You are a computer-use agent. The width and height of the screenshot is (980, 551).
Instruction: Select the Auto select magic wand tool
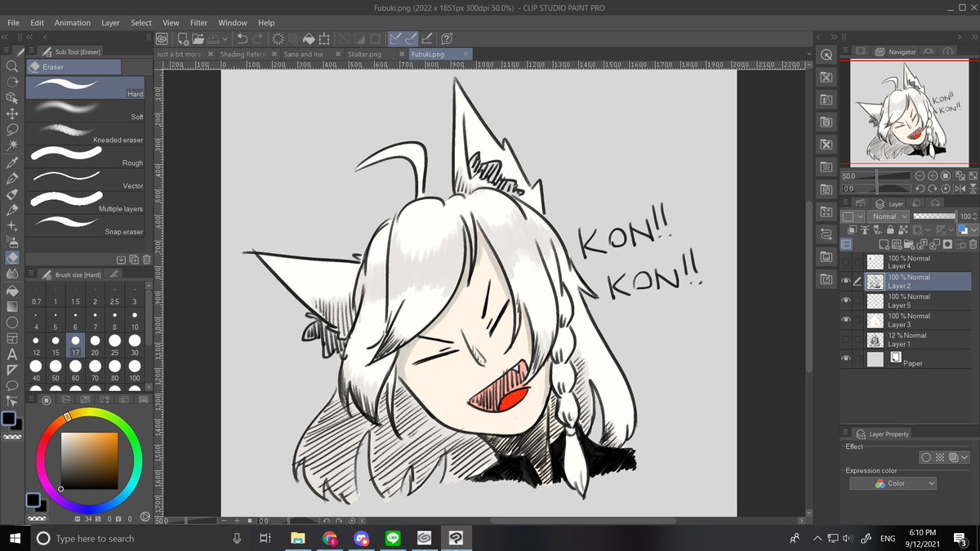click(11, 145)
